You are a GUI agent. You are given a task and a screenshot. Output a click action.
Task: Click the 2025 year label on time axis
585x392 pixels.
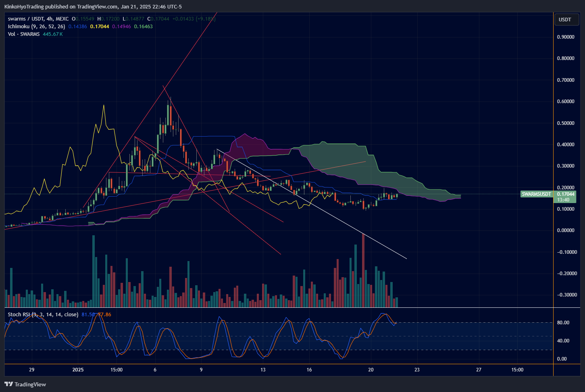click(78, 370)
